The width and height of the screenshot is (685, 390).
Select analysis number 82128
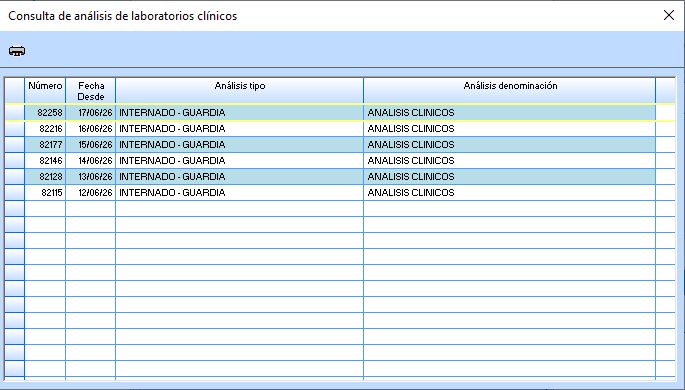pyautogui.click(x=51, y=177)
